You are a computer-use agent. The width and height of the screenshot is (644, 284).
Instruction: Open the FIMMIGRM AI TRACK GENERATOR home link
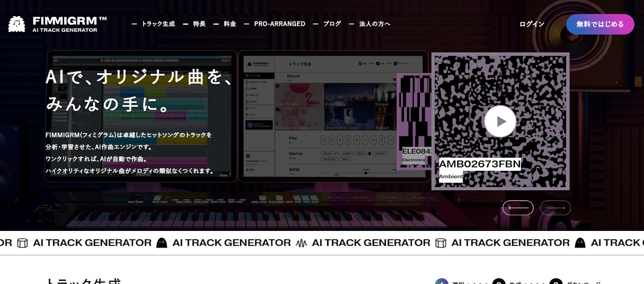coord(57,24)
